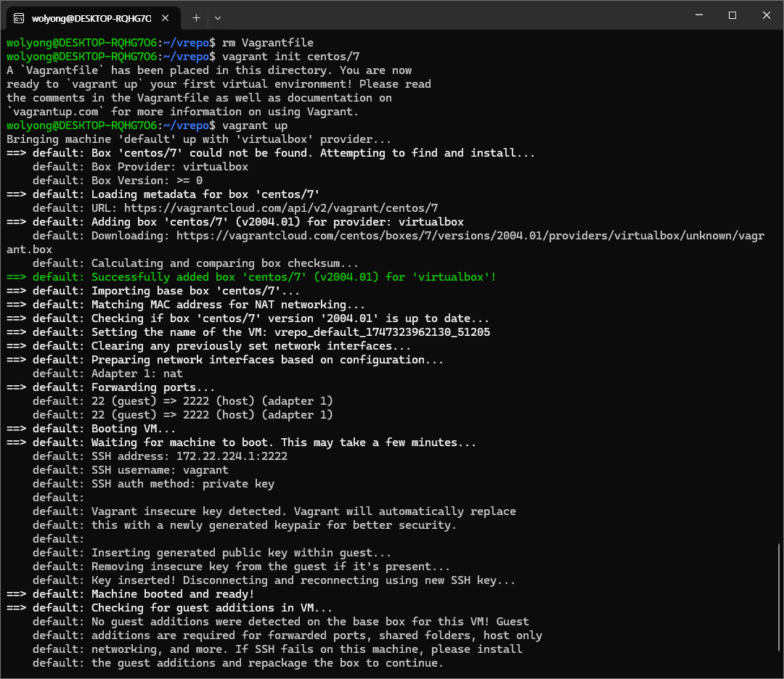Image resolution: width=784 pixels, height=679 pixels.
Task: Expand the new tab profile dropdown chevron
Action: pyautogui.click(x=218, y=17)
